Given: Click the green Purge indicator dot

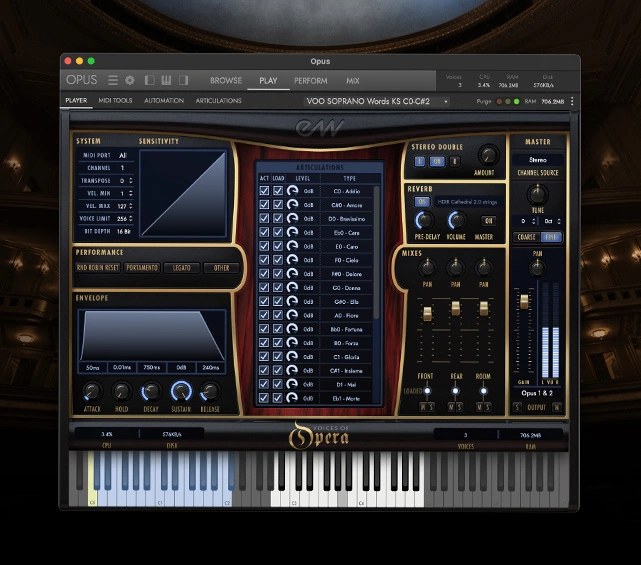Looking at the screenshot, I should 516,101.
